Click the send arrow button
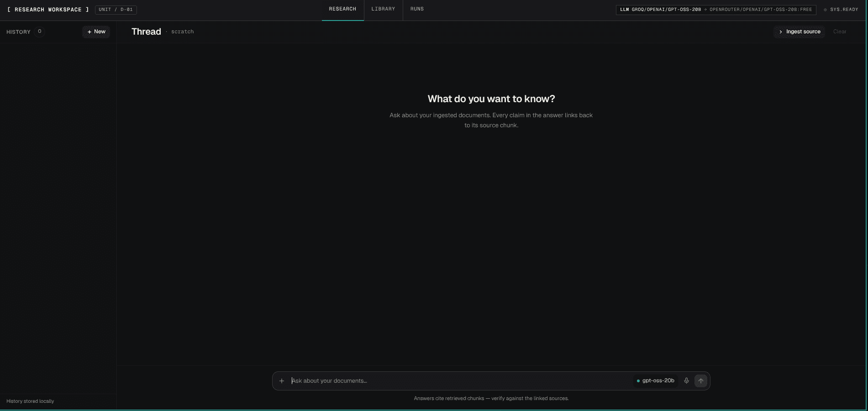 [x=701, y=381]
